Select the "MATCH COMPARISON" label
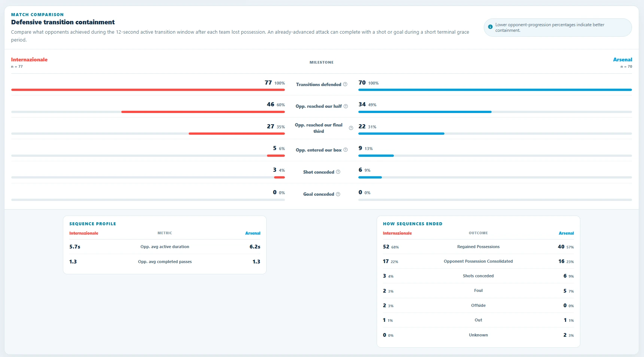This screenshot has height=357, width=644. tap(37, 15)
